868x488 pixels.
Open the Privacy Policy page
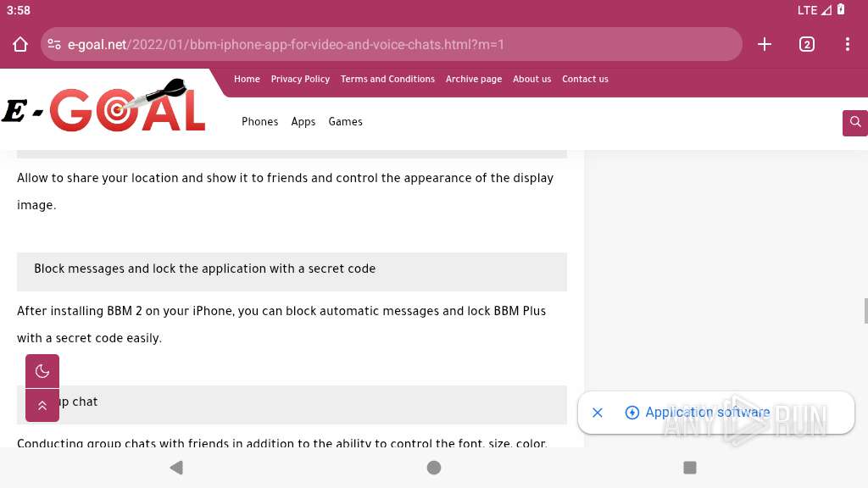[300, 79]
